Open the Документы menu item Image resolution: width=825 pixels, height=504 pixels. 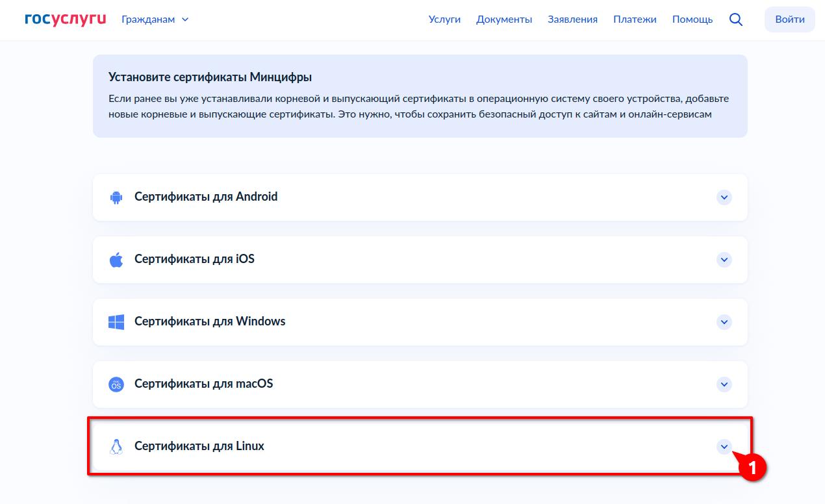[504, 19]
